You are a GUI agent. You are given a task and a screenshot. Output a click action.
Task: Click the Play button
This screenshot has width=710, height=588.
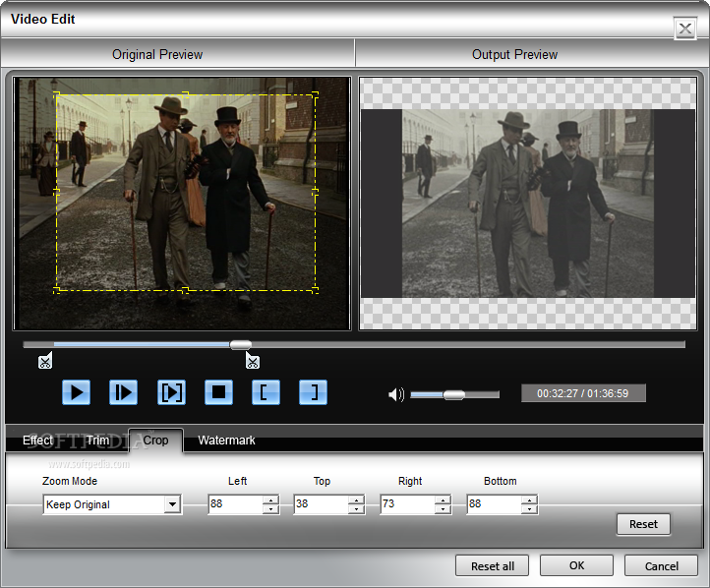pyautogui.click(x=76, y=392)
